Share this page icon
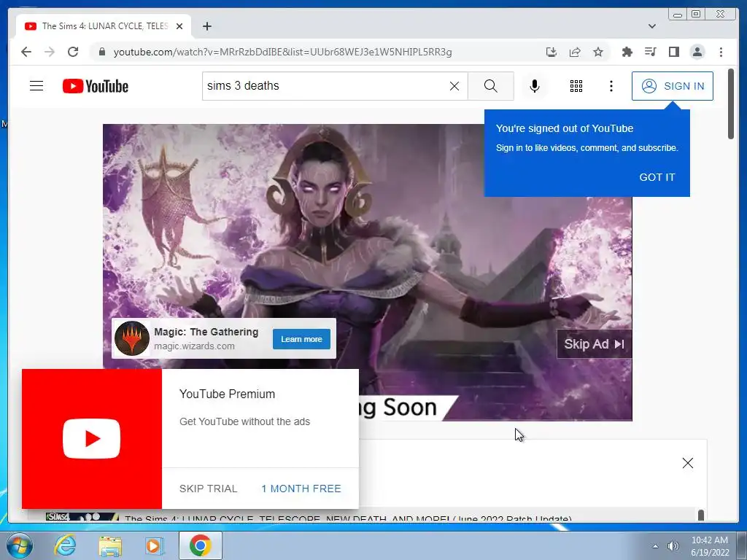This screenshot has height=560, width=747. (575, 52)
